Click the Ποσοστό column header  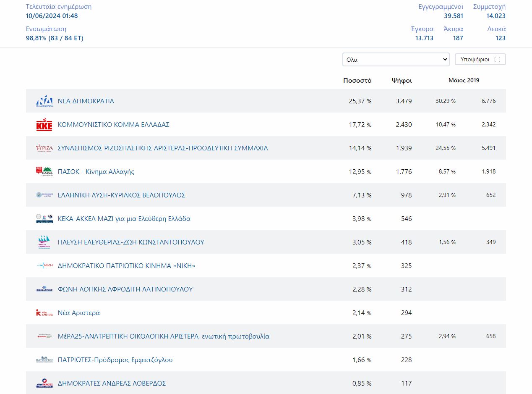(x=357, y=81)
